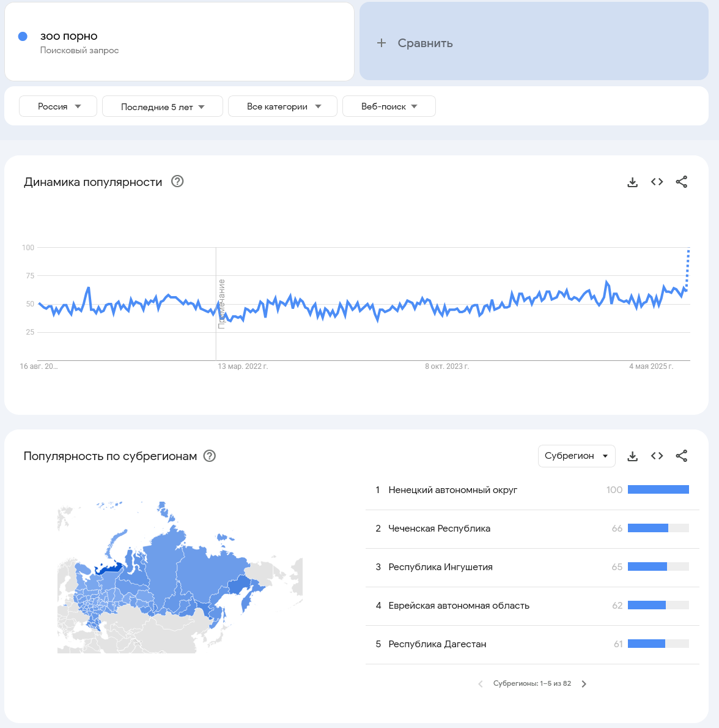Open embed code for the trend chart
Image resolution: width=719 pixels, height=728 pixels.
pyautogui.click(x=657, y=182)
